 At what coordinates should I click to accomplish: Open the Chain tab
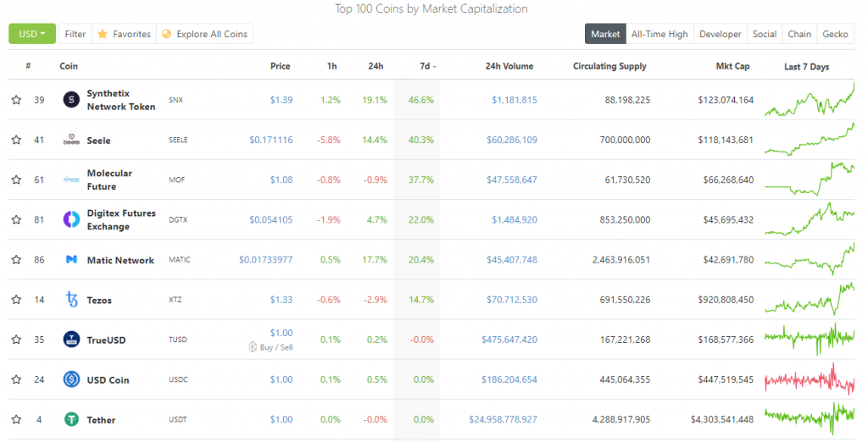coord(799,34)
